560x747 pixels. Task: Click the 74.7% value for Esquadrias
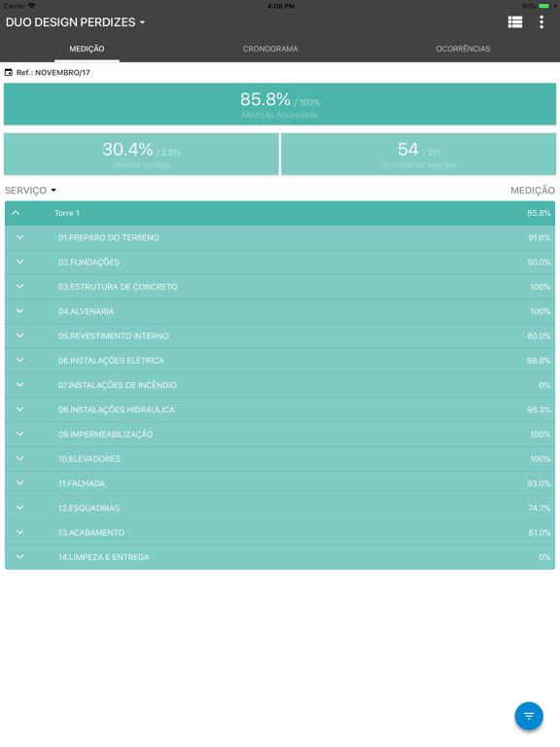point(540,508)
